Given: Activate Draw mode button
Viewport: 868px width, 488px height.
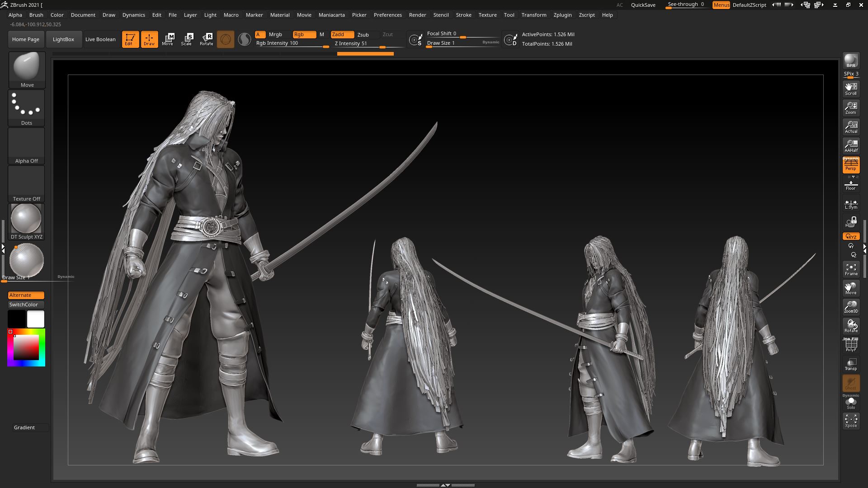Looking at the screenshot, I should (149, 39).
